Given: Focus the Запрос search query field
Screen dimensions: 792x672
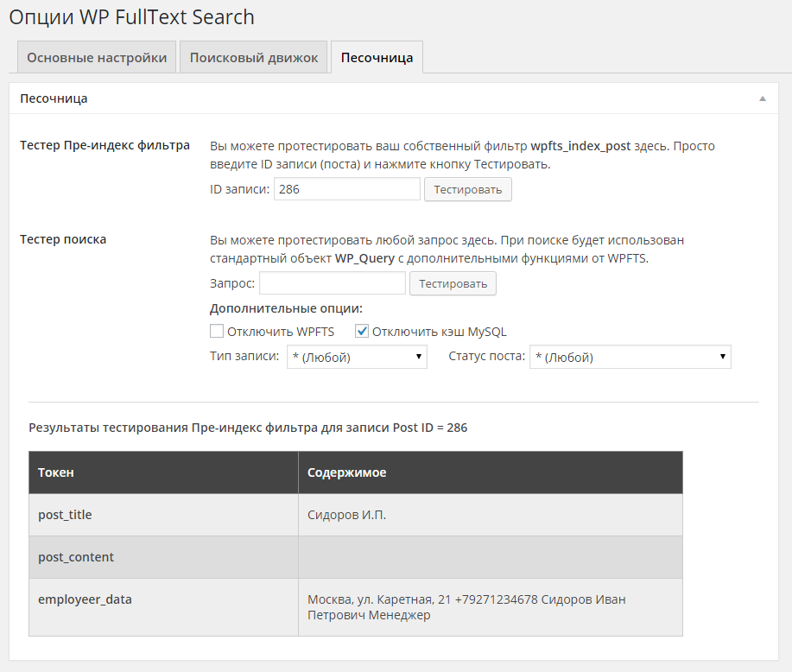Looking at the screenshot, I should click(333, 283).
